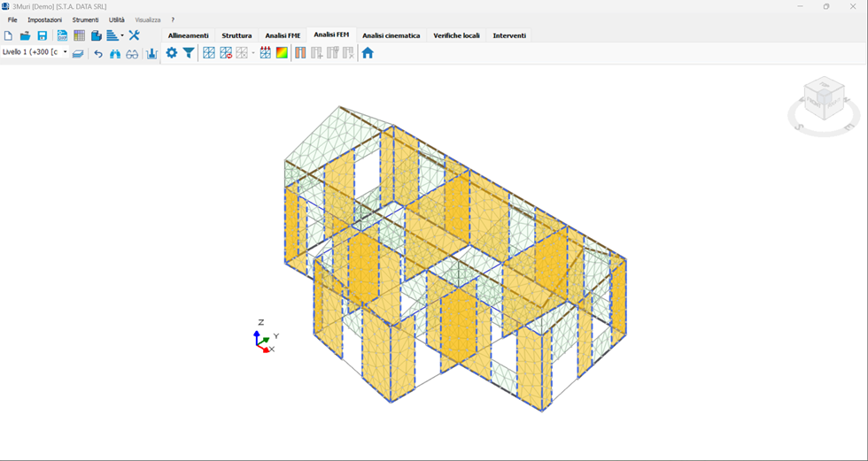This screenshot has width=868, height=461.
Task: Expand the grayed mesh icon dropdown arrow
Action: tap(253, 53)
